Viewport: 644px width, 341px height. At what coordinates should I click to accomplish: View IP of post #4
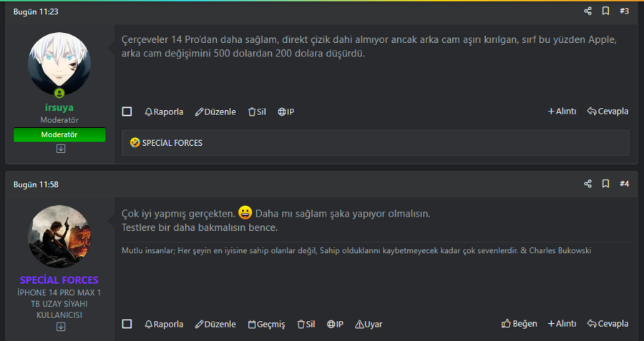pos(335,324)
